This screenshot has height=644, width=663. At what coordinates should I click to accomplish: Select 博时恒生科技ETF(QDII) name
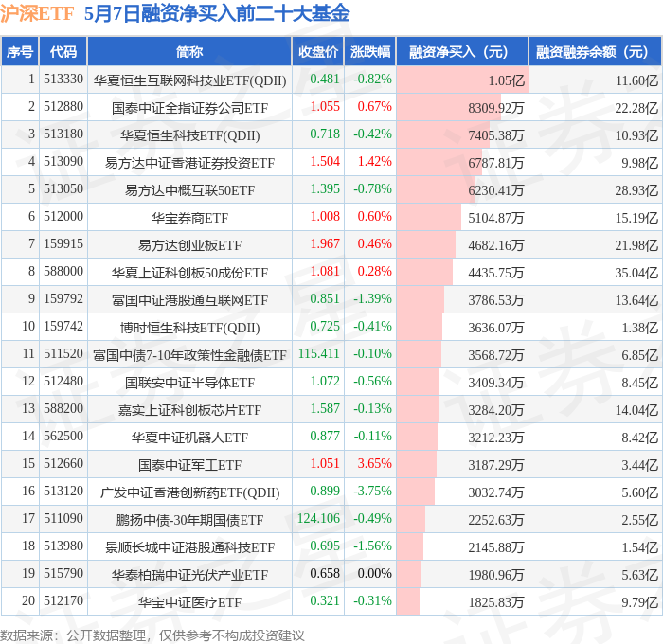189,328
